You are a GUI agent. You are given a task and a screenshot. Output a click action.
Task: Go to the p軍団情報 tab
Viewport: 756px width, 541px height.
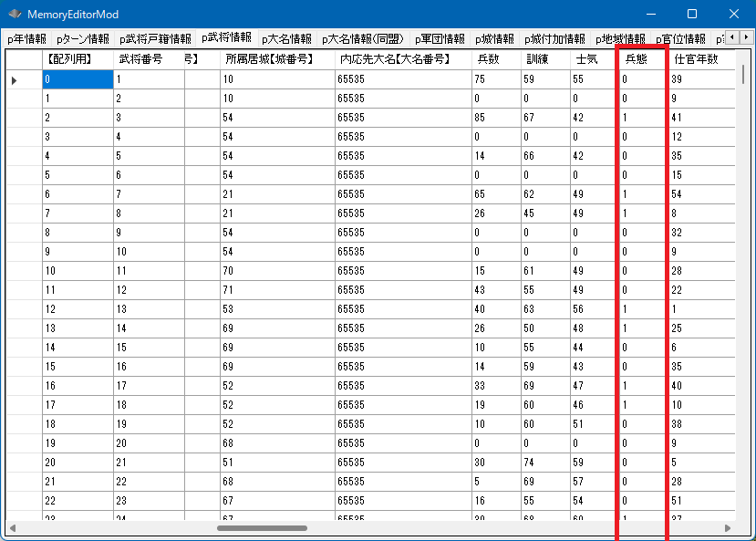440,39
